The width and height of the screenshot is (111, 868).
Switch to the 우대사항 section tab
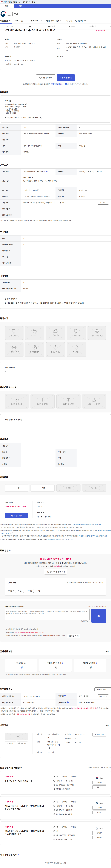pos(51,26)
